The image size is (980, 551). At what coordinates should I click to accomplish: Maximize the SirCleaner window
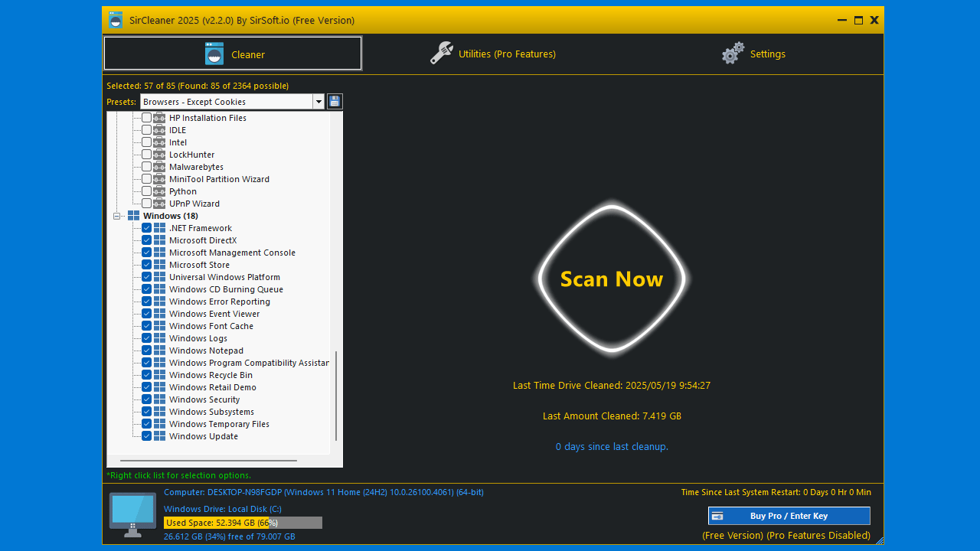(858, 20)
